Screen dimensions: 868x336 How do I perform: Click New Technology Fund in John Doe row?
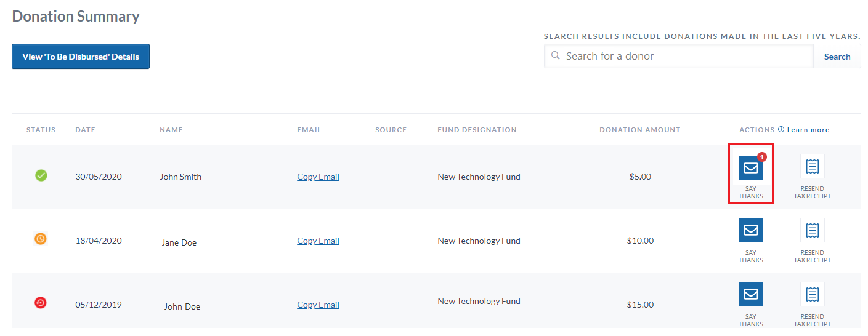[x=479, y=301]
